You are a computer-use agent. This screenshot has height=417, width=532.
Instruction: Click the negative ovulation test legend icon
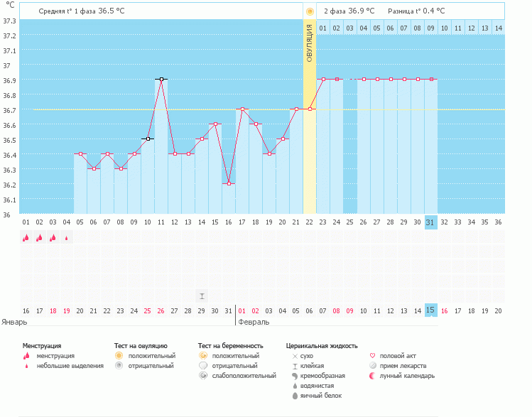(119, 365)
